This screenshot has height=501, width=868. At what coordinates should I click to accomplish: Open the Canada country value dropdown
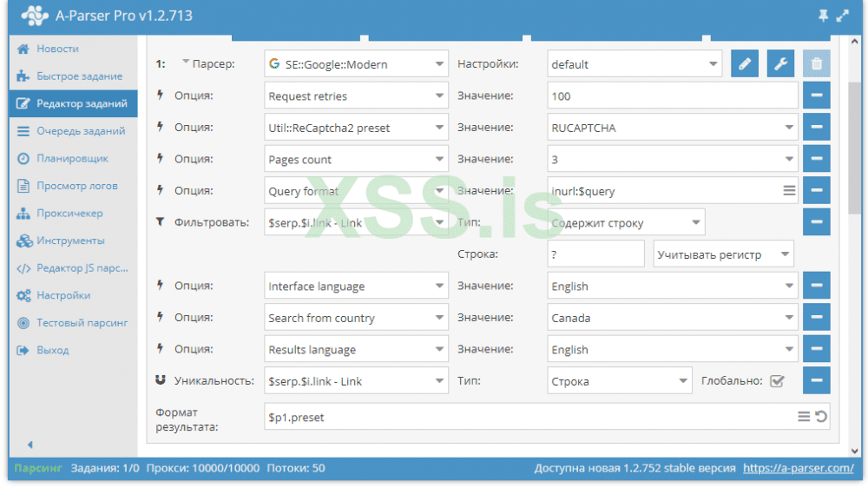pyautogui.click(x=673, y=317)
